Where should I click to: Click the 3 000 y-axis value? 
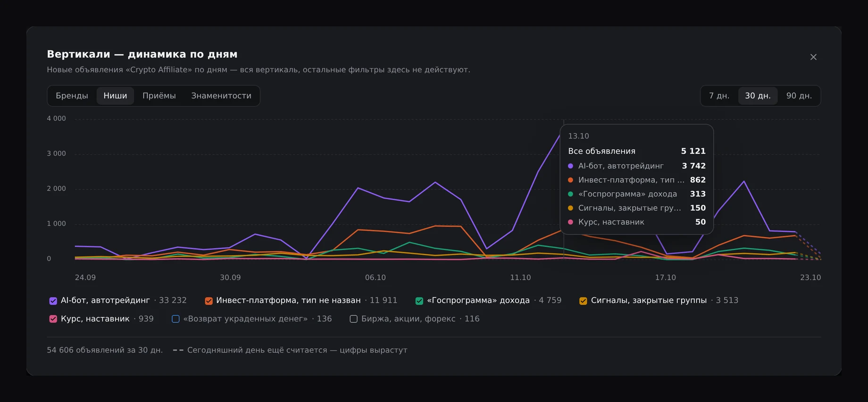56,154
